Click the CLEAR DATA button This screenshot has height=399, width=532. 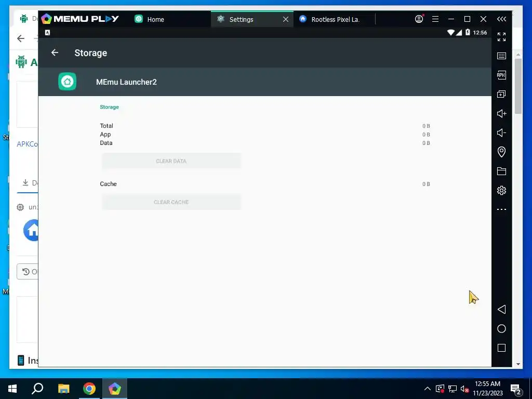coord(171,161)
